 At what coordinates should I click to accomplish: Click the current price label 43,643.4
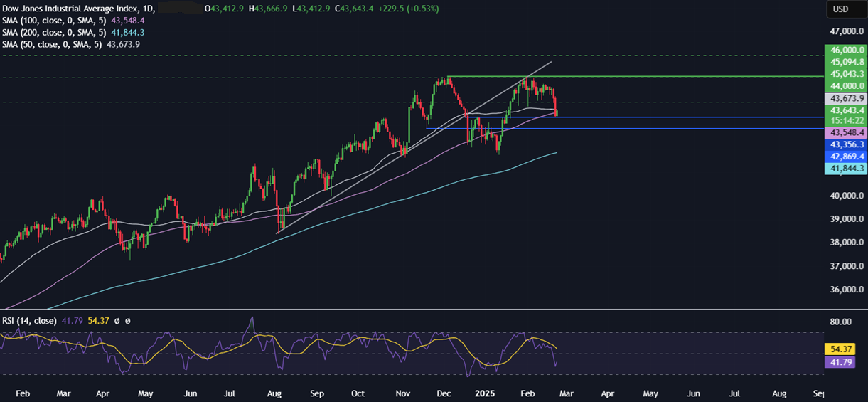pyautogui.click(x=845, y=110)
